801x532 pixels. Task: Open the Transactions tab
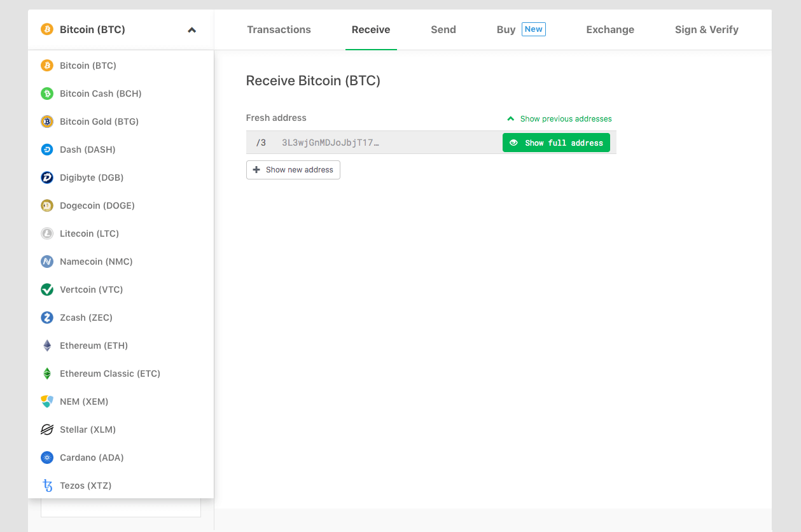coord(279,29)
